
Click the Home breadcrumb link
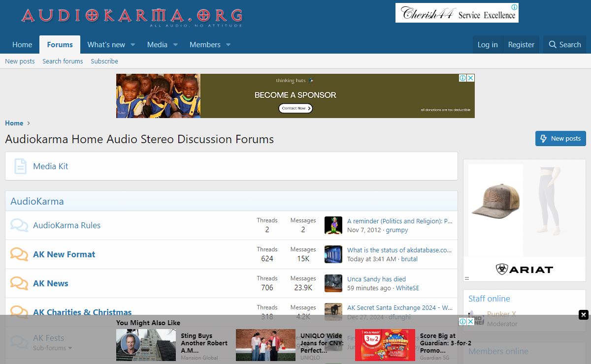click(x=14, y=123)
